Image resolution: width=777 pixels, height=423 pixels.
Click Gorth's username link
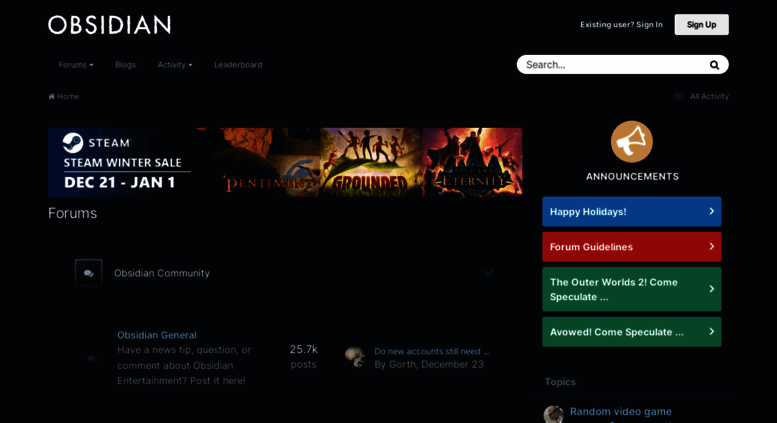coord(402,365)
